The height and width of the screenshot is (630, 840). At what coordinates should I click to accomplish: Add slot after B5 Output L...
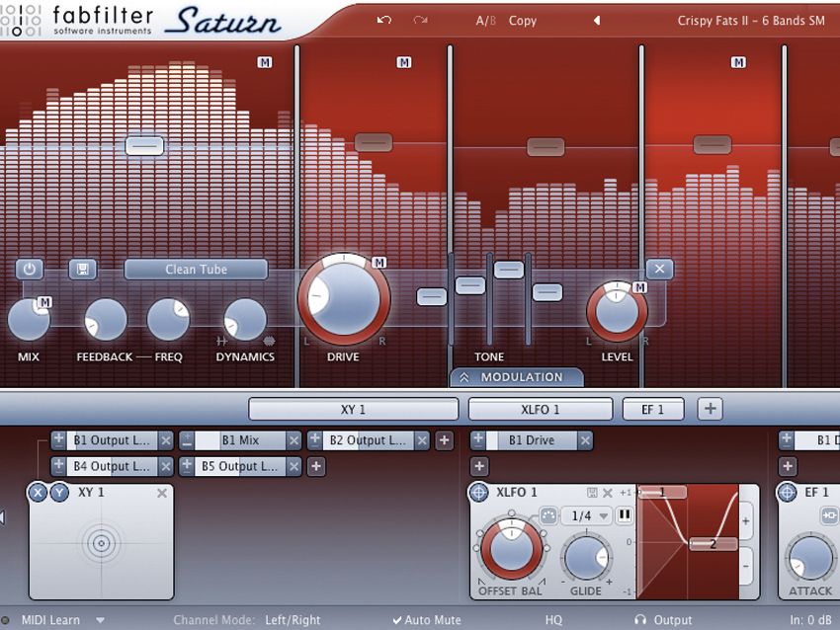point(316,466)
